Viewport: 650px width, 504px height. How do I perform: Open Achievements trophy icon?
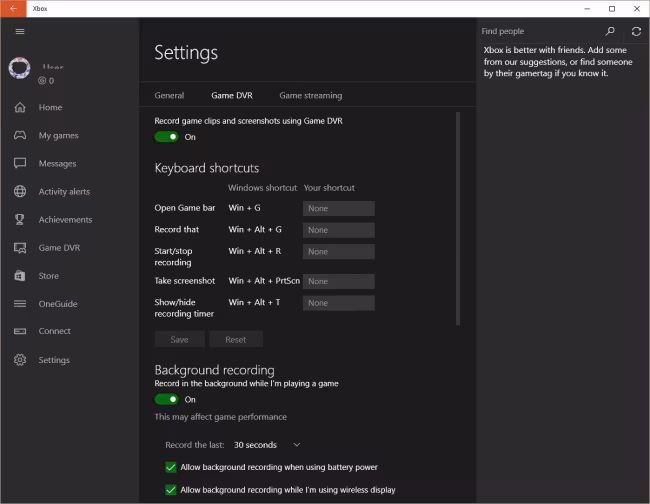pyautogui.click(x=20, y=219)
